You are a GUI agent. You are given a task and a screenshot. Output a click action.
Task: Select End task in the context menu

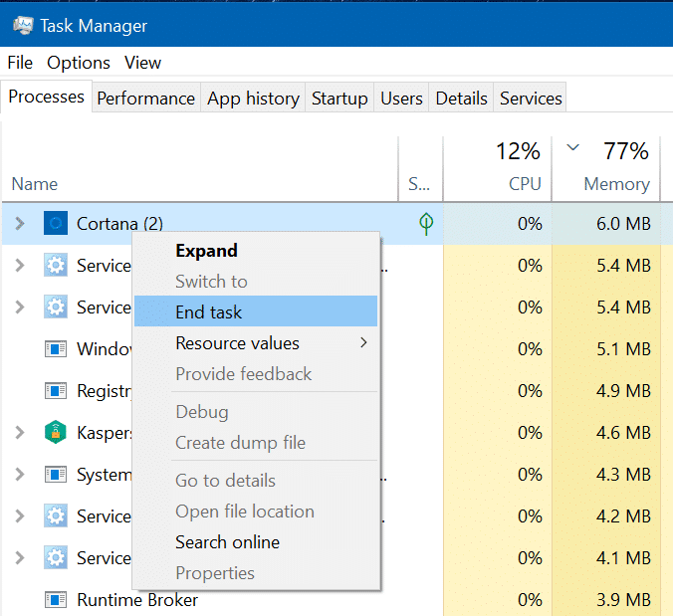point(209,312)
